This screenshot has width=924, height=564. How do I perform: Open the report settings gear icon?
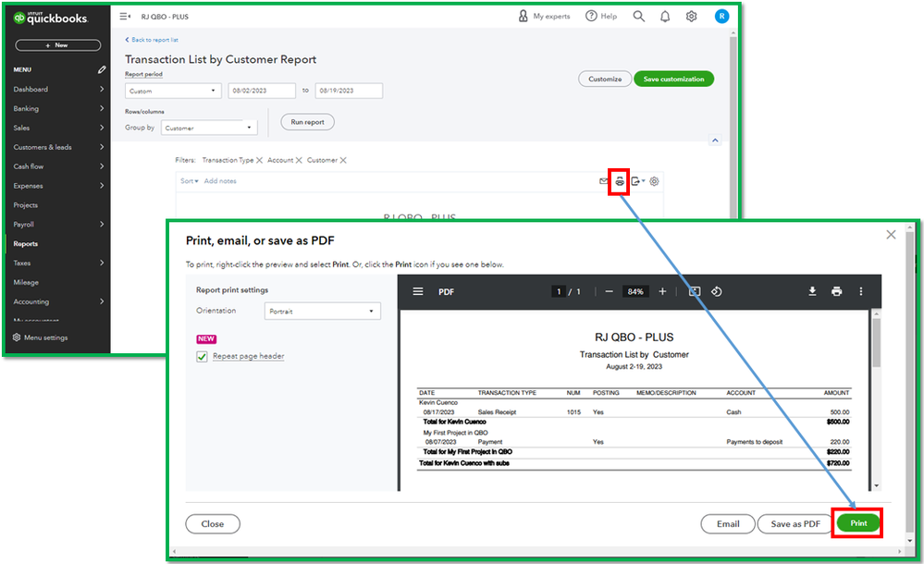pyautogui.click(x=654, y=181)
